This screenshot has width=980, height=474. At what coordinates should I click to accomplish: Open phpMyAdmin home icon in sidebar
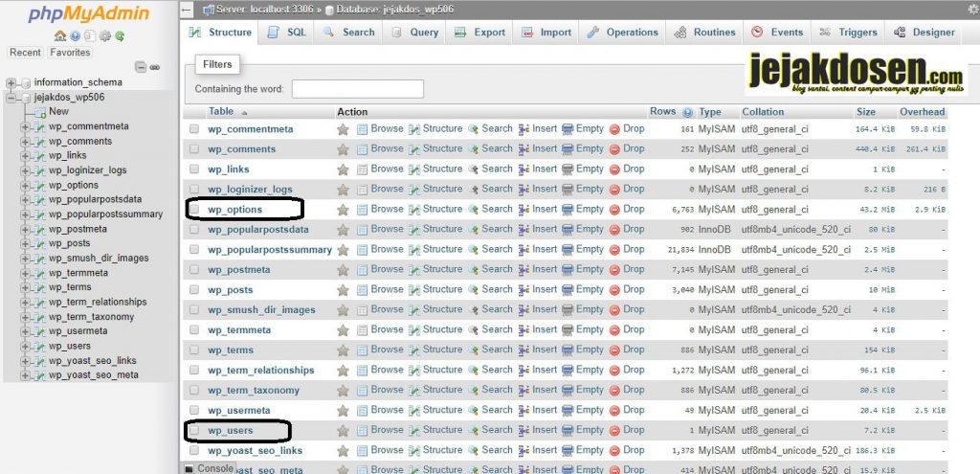click(x=60, y=35)
